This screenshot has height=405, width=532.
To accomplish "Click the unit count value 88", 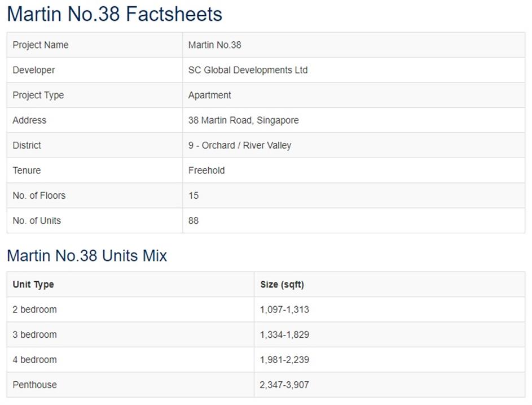I will click(x=194, y=220).
